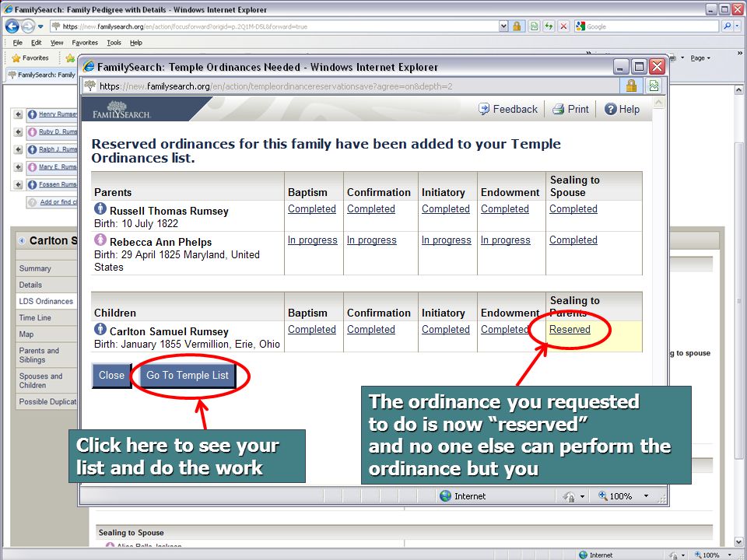Expand the Mary E. Rumsey row arrow
The height and width of the screenshot is (560, 747).
(x=18, y=167)
